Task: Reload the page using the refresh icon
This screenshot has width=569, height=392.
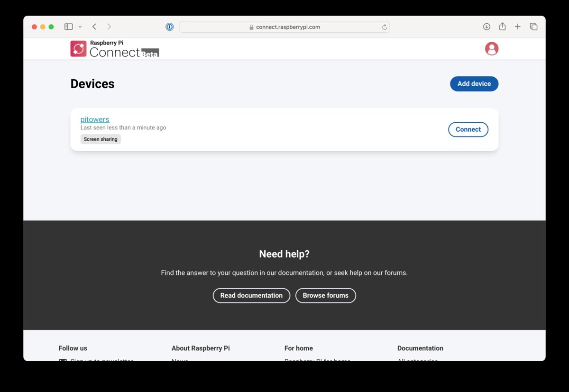Action: (x=384, y=27)
